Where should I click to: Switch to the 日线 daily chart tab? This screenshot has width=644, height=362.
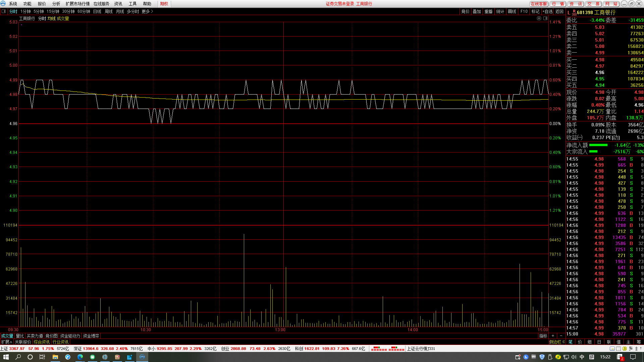click(x=97, y=11)
